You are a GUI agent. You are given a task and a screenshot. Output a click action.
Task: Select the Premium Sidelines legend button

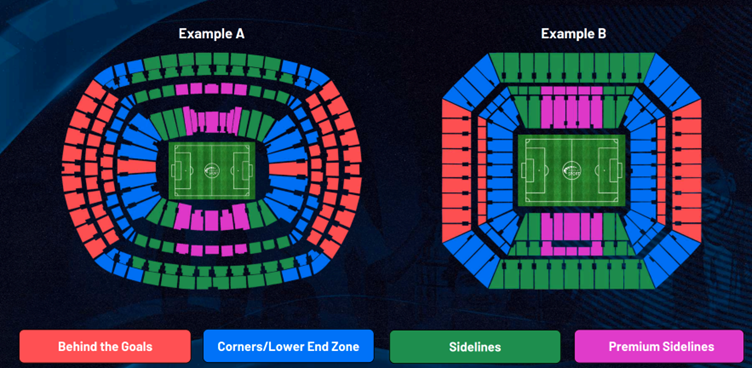click(659, 346)
